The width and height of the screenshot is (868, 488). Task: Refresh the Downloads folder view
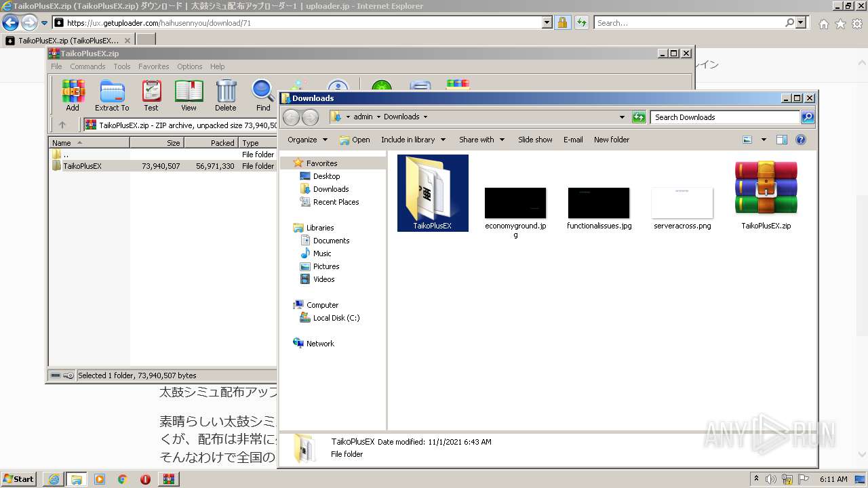click(x=639, y=117)
